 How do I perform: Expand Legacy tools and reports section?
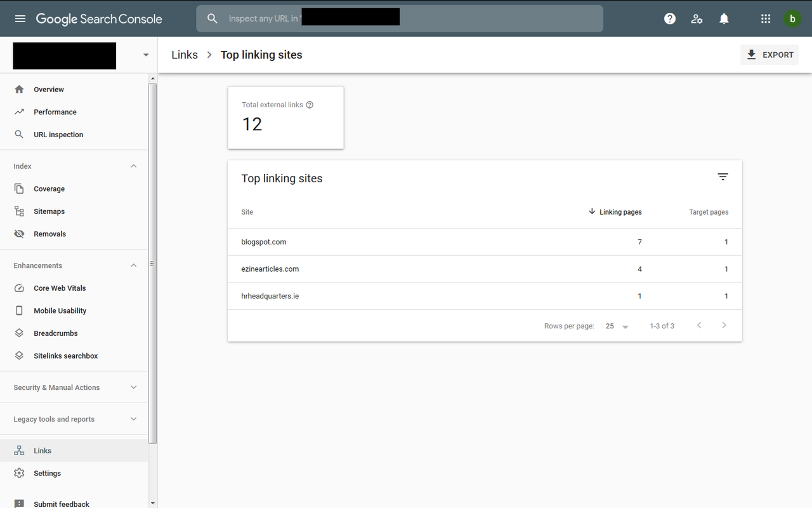coord(133,419)
